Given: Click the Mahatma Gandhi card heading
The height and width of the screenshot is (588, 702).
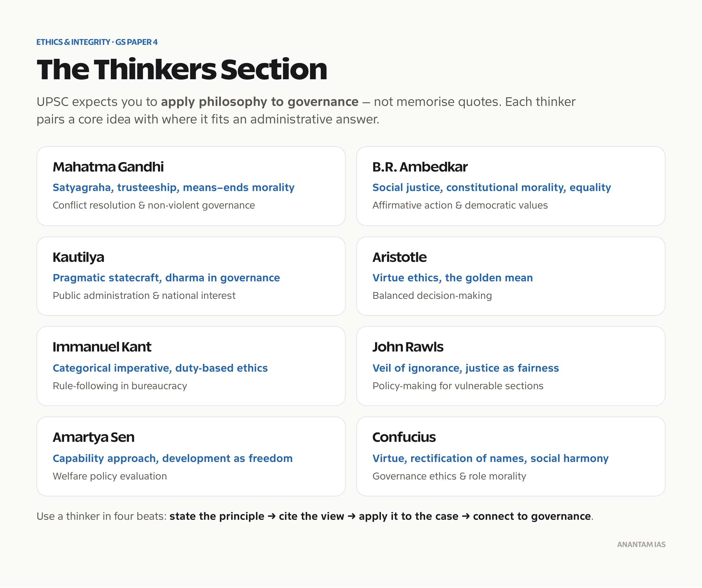Looking at the screenshot, I should pyautogui.click(x=108, y=167).
